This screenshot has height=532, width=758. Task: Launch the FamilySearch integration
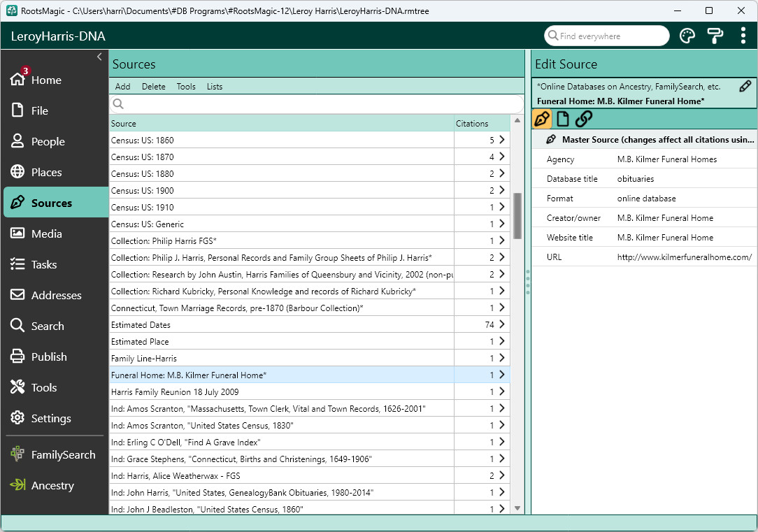(55, 454)
